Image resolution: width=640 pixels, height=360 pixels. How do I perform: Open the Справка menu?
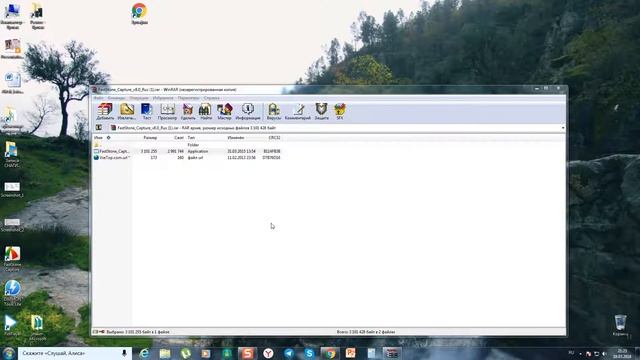coord(211,98)
